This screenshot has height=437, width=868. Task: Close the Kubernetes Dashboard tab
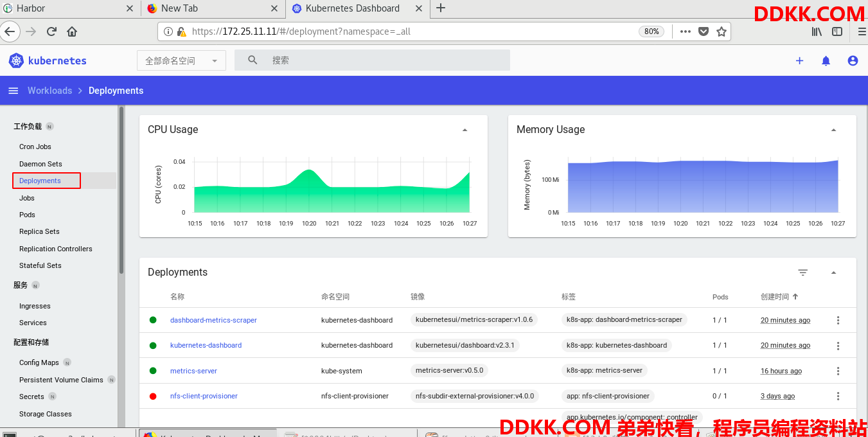click(x=419, y=8)
